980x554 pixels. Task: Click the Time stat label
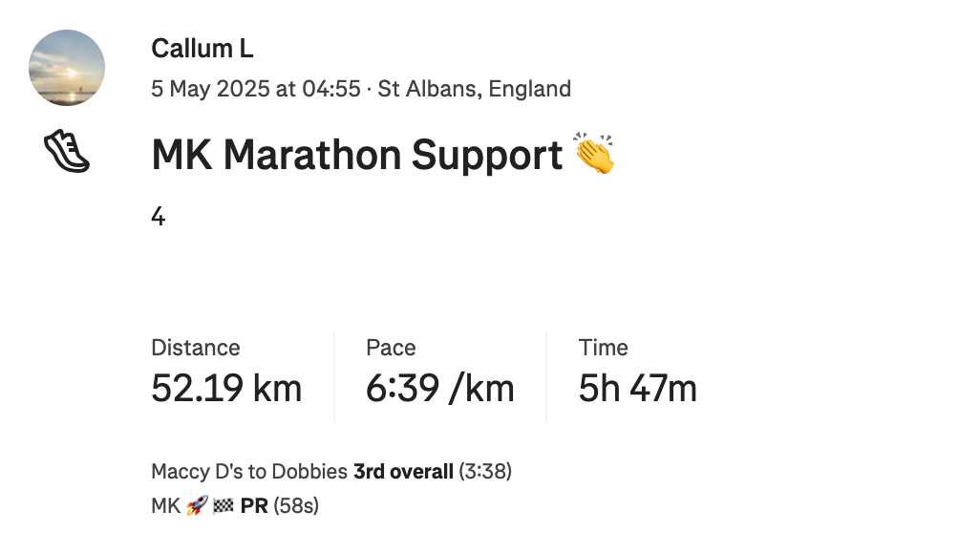coord(603,348)
